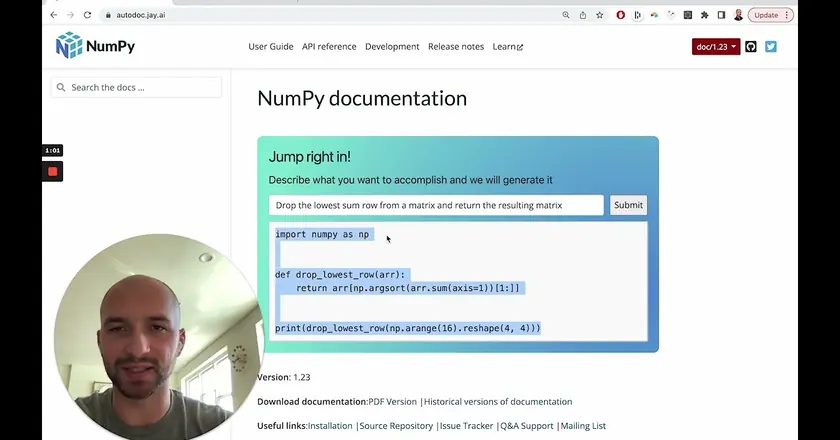
Task: Click the zoom magnifier icon in address bar
Action: coord(566,15)
